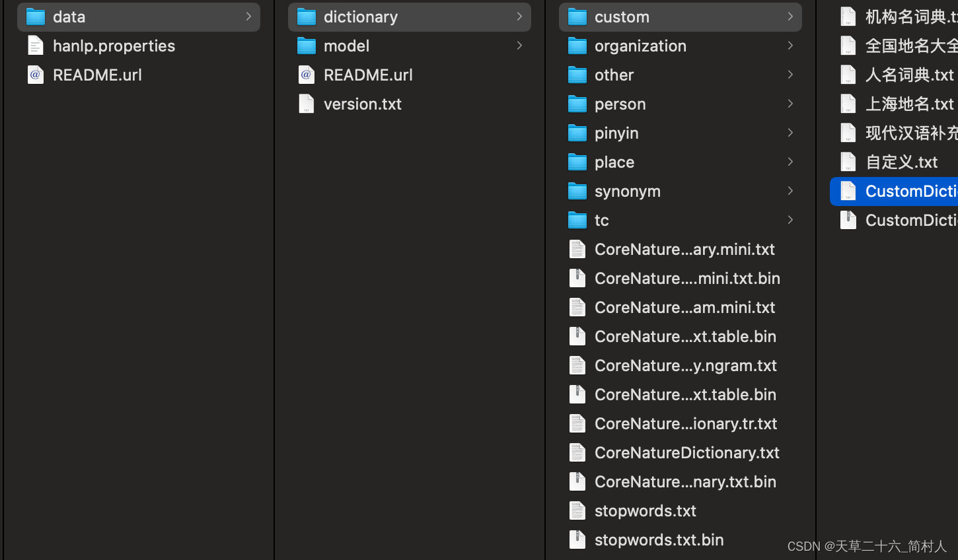Click the synonym folder's chevron arrow

click(x=790, y=191)
